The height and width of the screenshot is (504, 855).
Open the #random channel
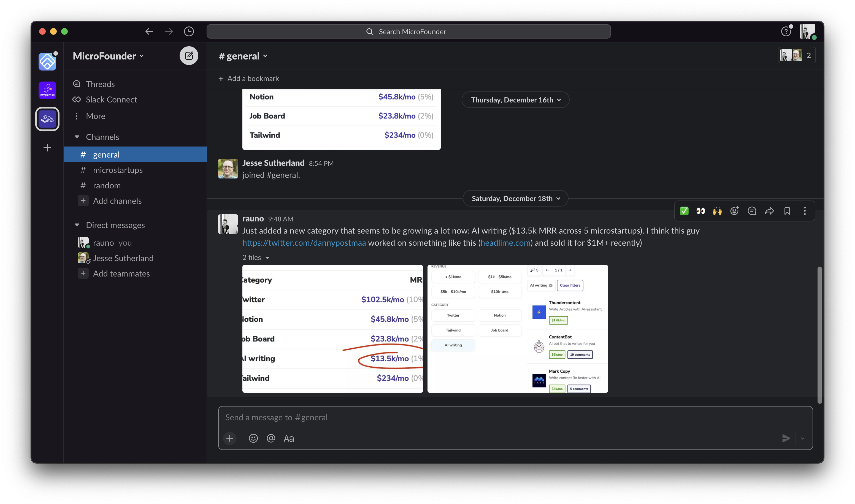[x=135, y=185]
